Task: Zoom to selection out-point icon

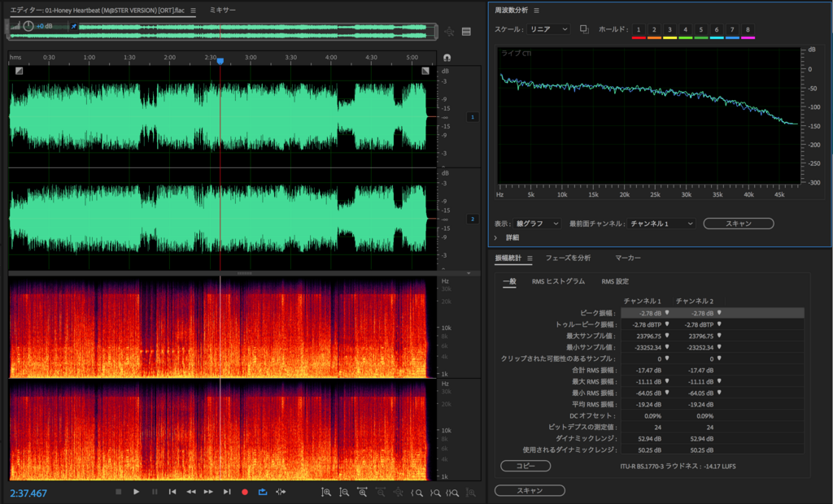Action: point(435,493)
